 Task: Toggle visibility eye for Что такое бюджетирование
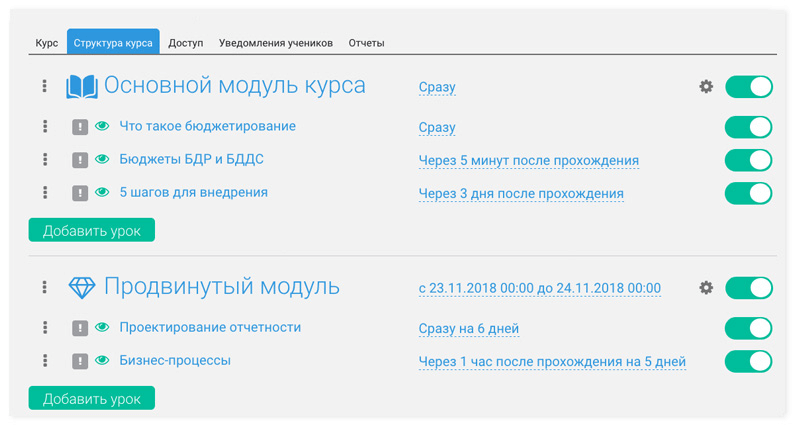[102, 127]
